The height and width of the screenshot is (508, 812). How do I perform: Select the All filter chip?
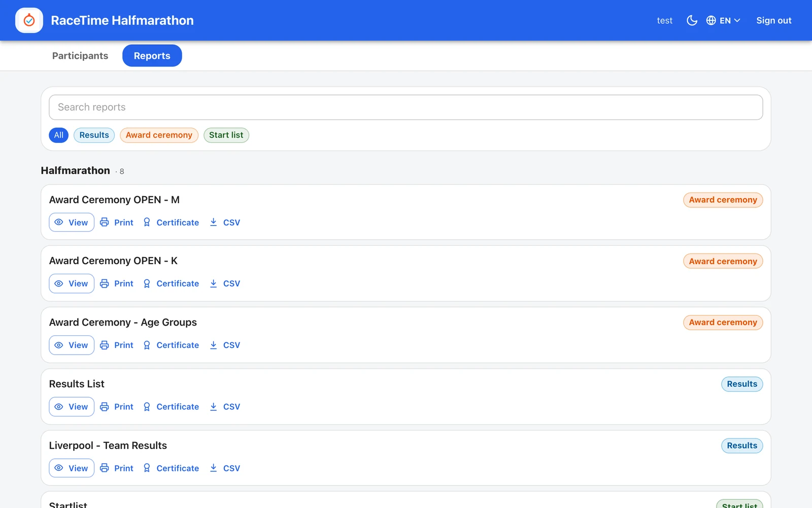click(59, 135)
